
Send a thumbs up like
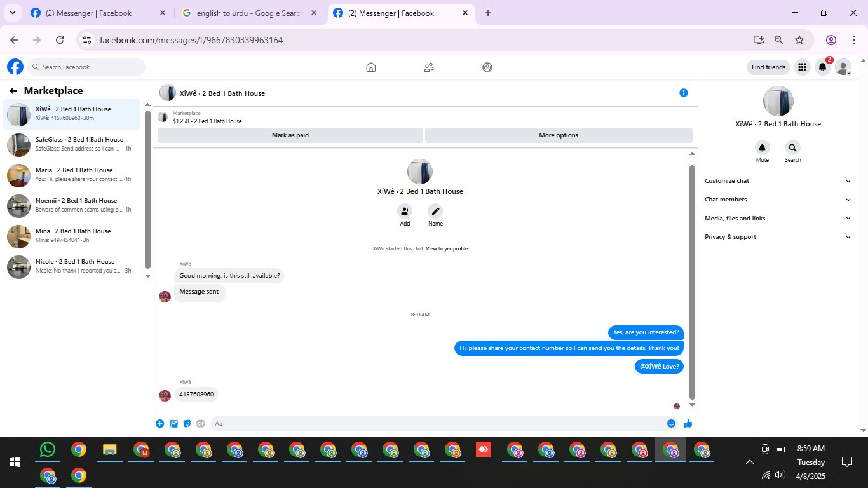pyautogui.click(x=688, y=424)
